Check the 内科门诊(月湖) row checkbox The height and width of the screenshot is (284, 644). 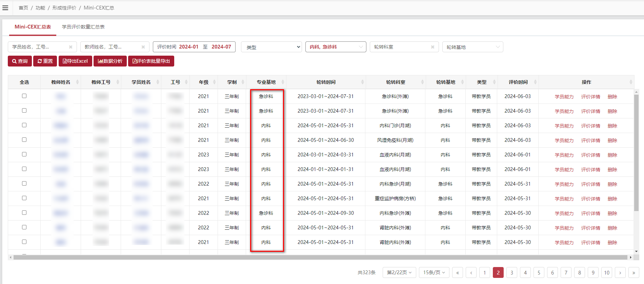click(x=24, y=125)
